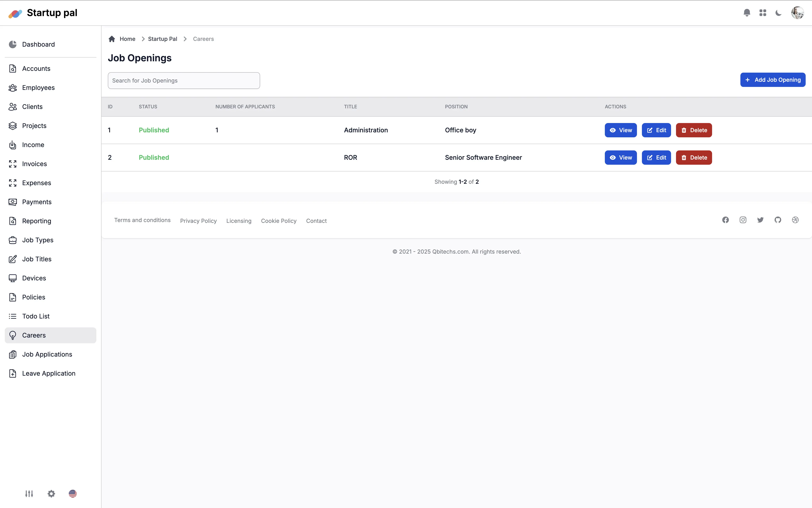
Task: Open the notifications bell icon
Action: [747, 13]
